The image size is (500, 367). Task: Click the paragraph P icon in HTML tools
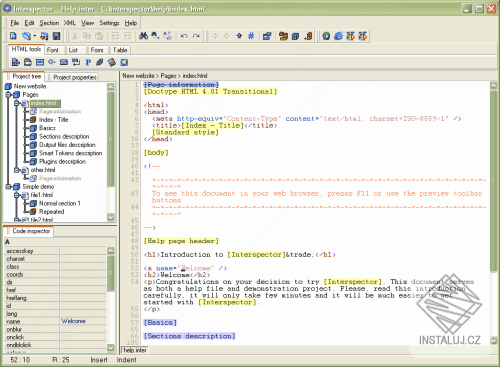[88, 62]
